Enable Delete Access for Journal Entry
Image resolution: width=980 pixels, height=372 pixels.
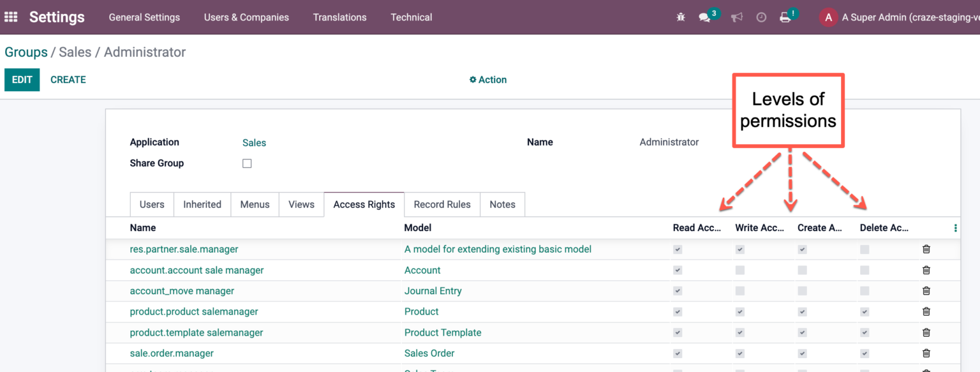tap(865, 290)
